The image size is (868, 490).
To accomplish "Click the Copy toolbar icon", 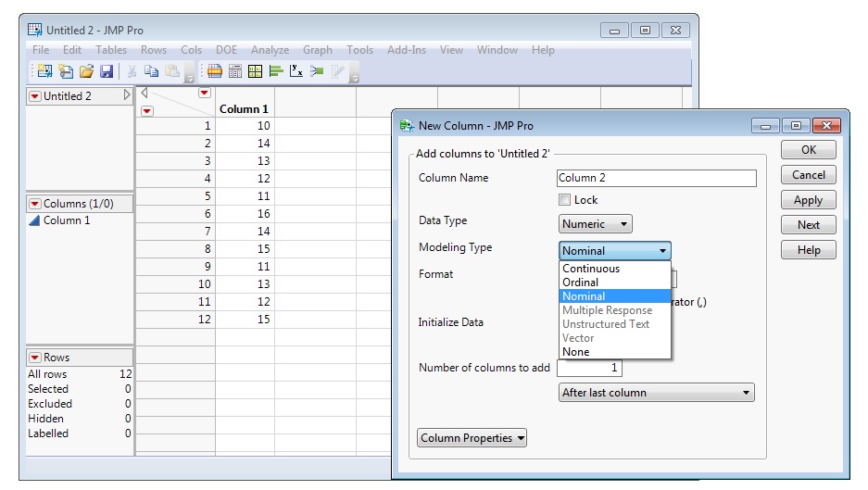I will click(x=151, y=71).
